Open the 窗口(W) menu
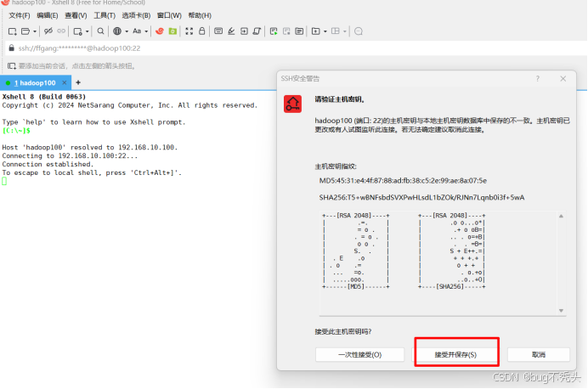 point(169,15)
